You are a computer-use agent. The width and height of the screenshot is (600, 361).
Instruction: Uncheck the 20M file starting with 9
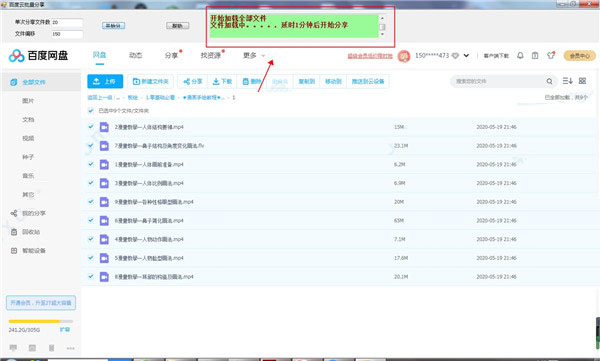91,201
